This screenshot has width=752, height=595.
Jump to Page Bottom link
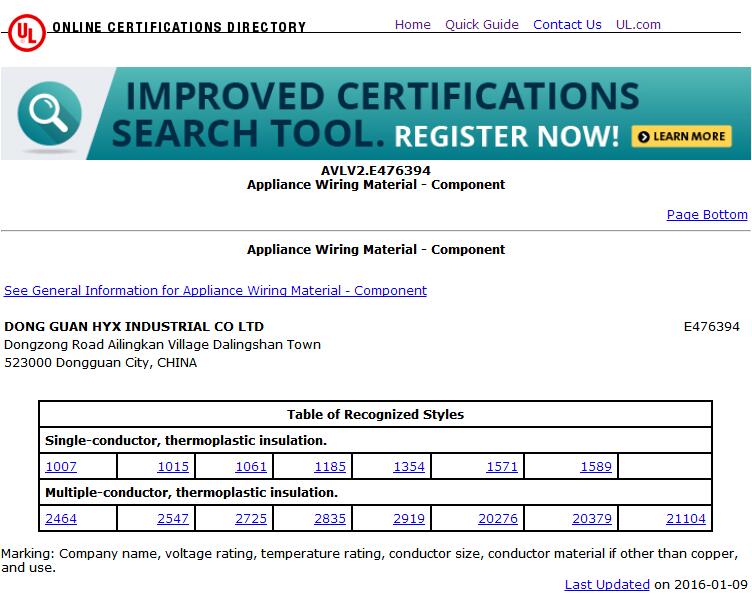[706, 215]
